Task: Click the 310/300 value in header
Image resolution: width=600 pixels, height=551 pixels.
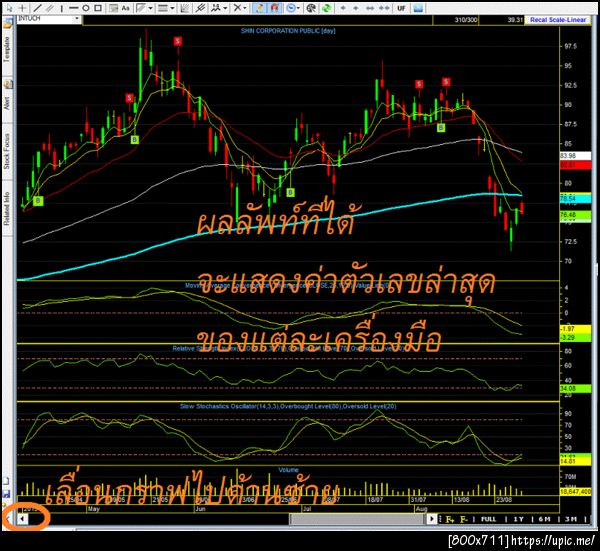Action: [466, 20]
